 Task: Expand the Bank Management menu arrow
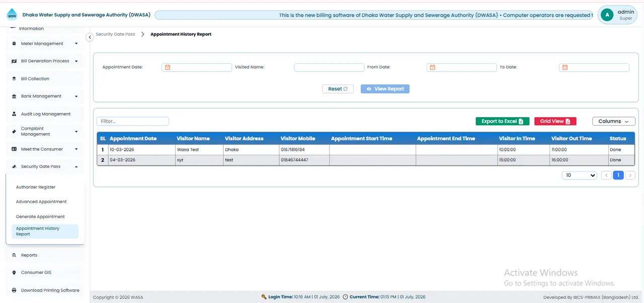pyautogui.click(x=76, y=96)
